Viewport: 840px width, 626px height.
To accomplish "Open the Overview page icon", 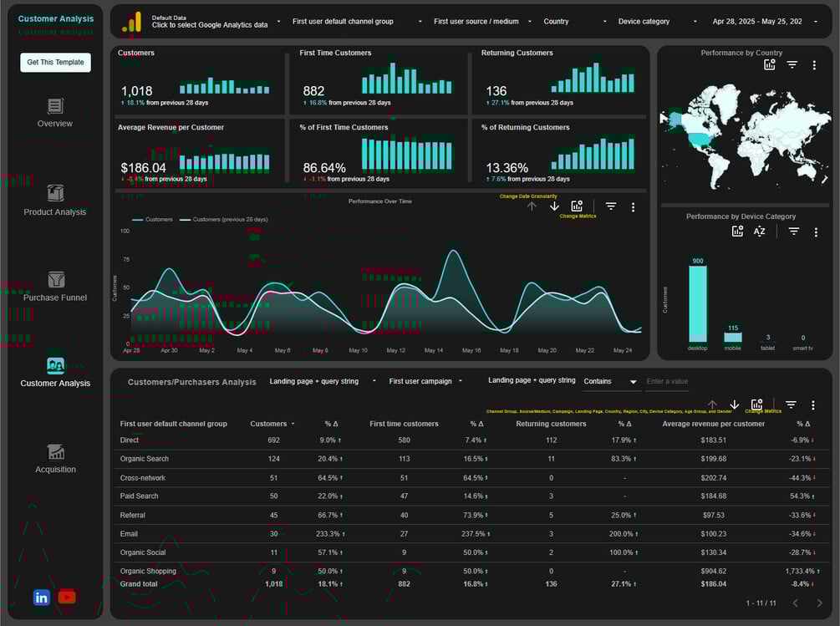I will 55,106.
